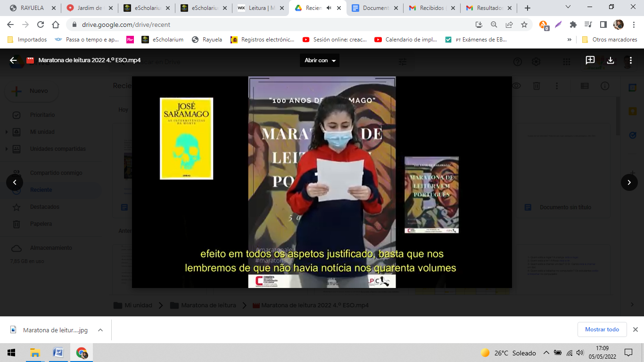Open Google apps grid icon
The width and height of the screenshot is (644, 362).
567,62
